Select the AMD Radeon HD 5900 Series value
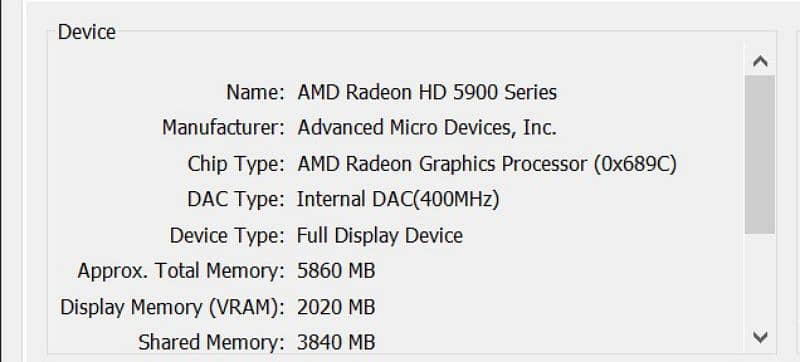 click(427, 92)
